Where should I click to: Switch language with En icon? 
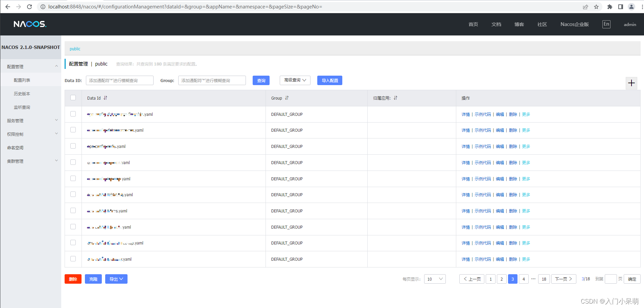[x=606, y=24]
